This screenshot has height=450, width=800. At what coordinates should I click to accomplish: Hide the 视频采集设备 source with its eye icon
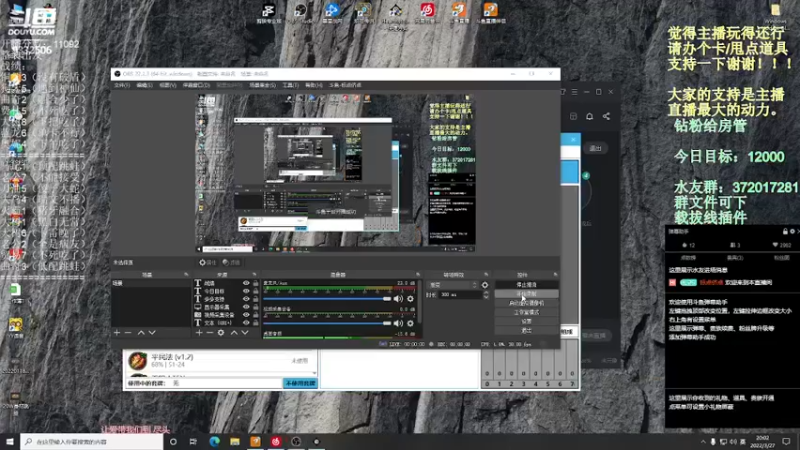coord(246,315)
